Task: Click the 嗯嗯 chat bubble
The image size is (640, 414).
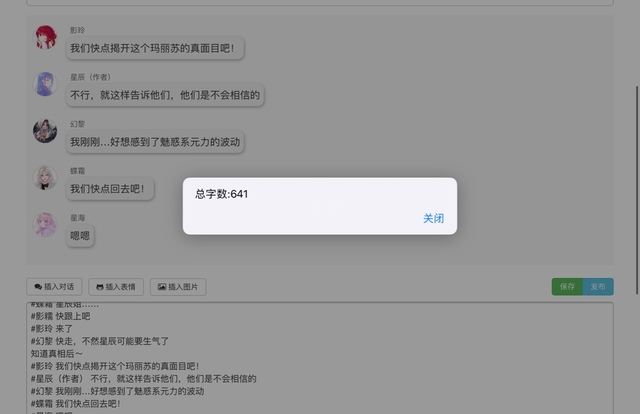Action: pos(80,236)
